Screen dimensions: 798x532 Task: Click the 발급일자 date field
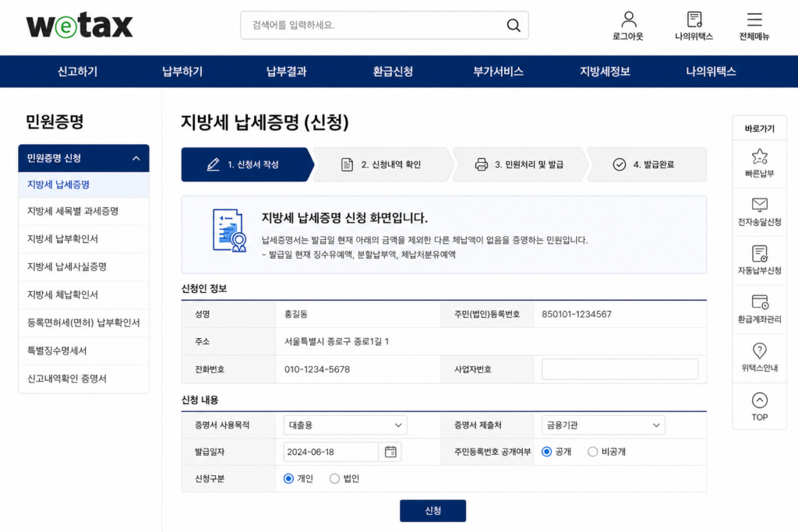(331, 452)
